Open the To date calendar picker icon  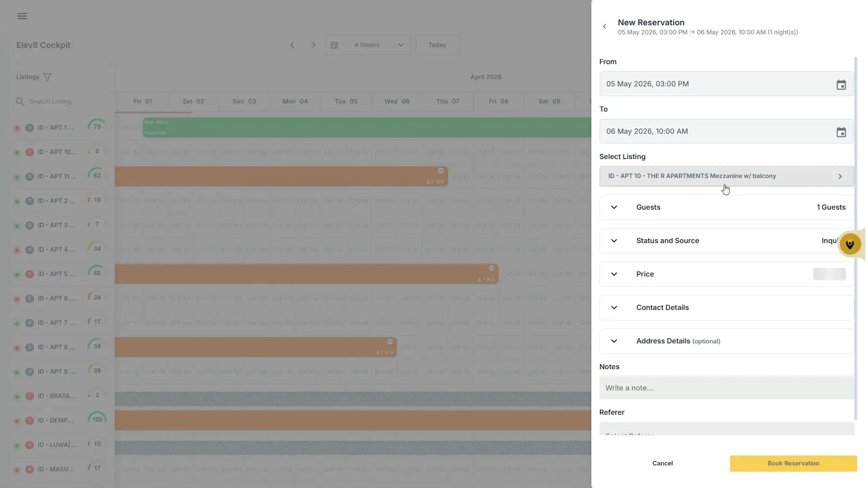coord(841,132)
